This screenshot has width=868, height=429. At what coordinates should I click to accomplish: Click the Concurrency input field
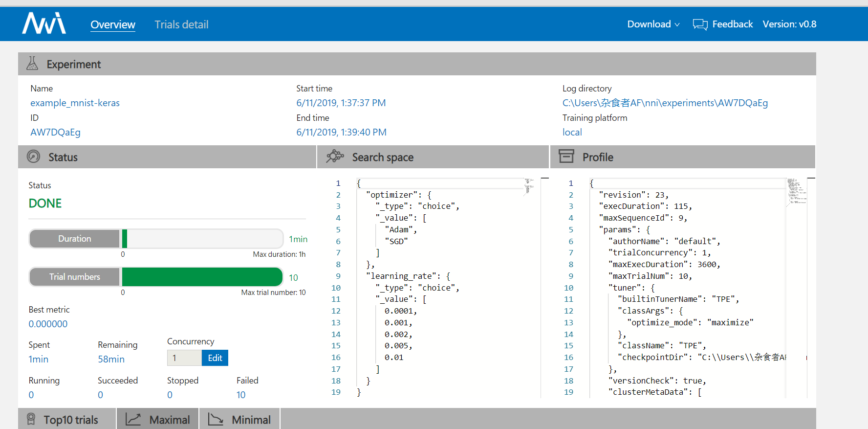pyautogui.click(x=184, y=358)
